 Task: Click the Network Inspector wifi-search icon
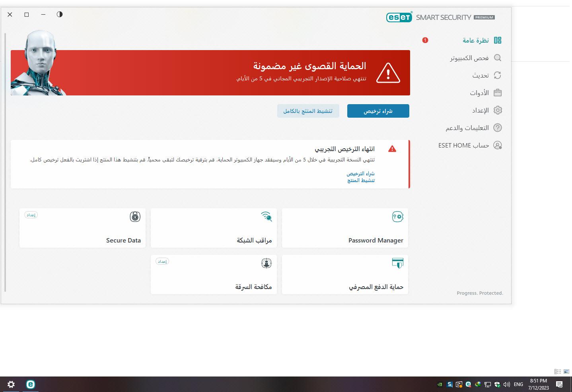(x=267, y=217)
